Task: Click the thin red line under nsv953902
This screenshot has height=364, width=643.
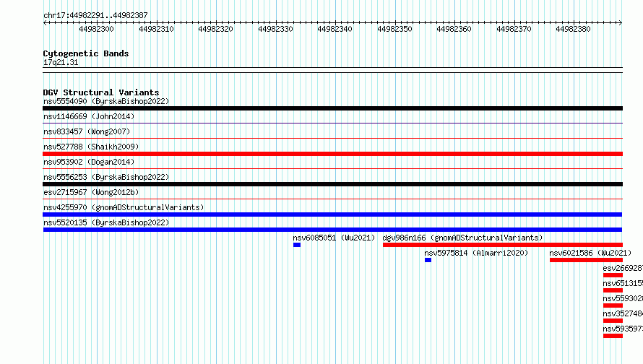Action: [332, 168]
